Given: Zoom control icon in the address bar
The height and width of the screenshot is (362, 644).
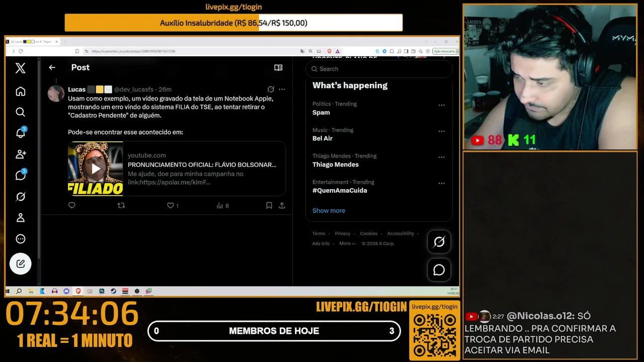Looking at the screenshot, I should [310, 51].
